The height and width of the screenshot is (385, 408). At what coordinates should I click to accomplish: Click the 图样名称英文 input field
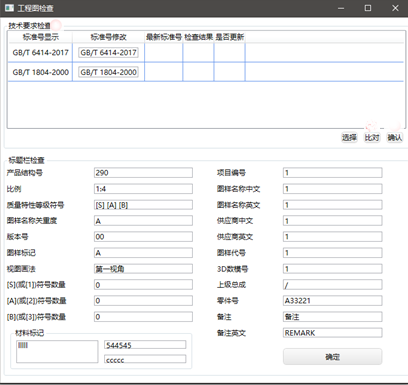tap(332, 205)
